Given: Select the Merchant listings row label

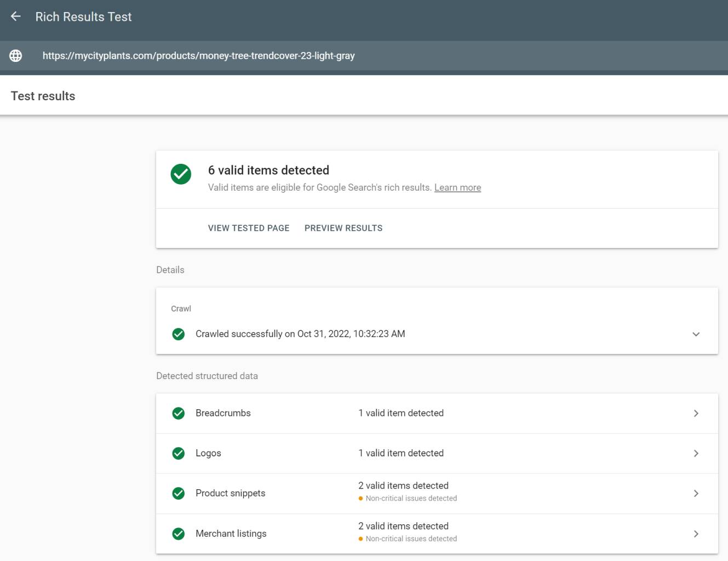Looking at the screenshot, I should [231, 534].
